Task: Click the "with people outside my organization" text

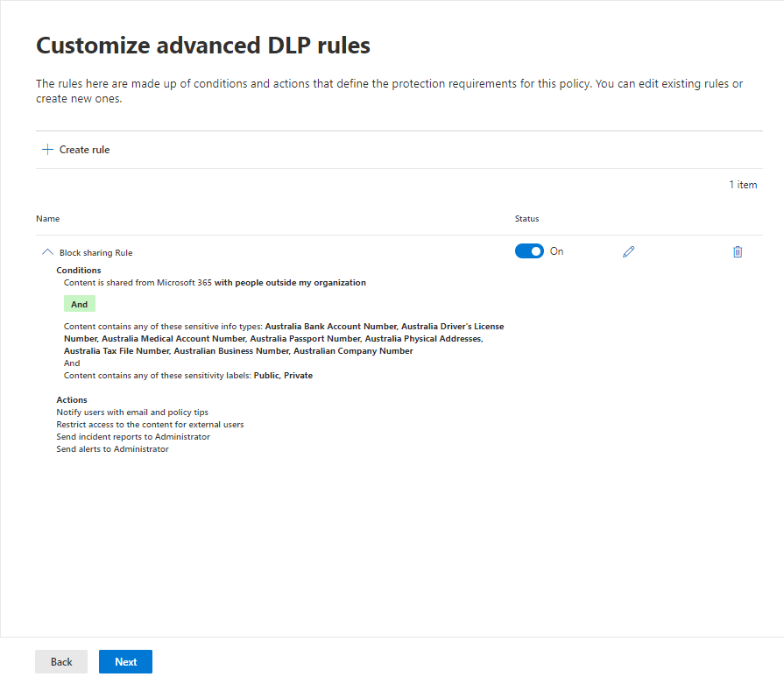Action: click(x=290, y=283)
